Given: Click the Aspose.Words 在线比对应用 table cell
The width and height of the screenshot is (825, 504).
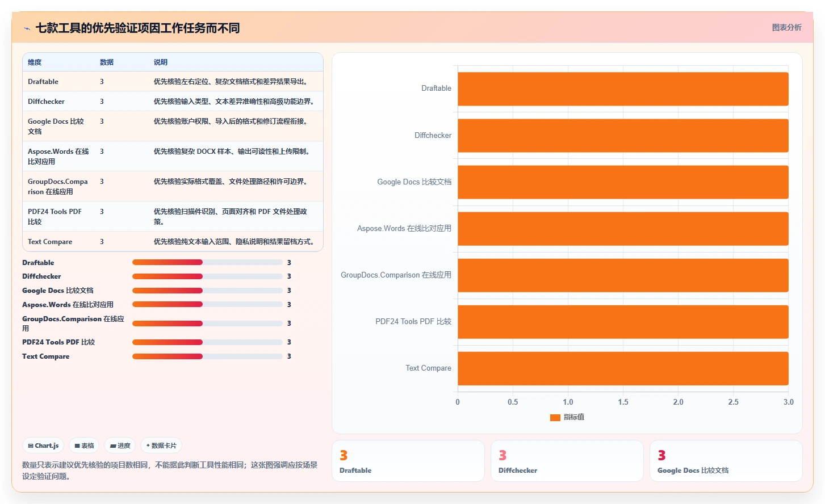Looking at the screenshot, I should click(58, 156).
